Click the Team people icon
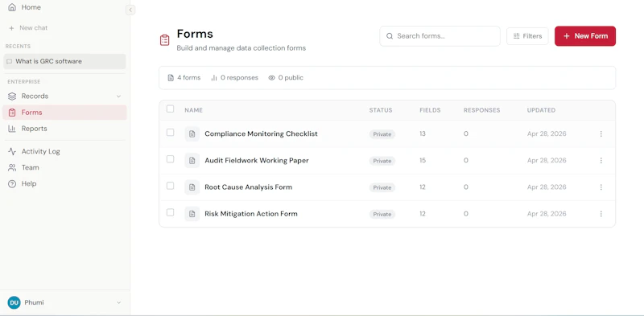 (x=12, y=167)
